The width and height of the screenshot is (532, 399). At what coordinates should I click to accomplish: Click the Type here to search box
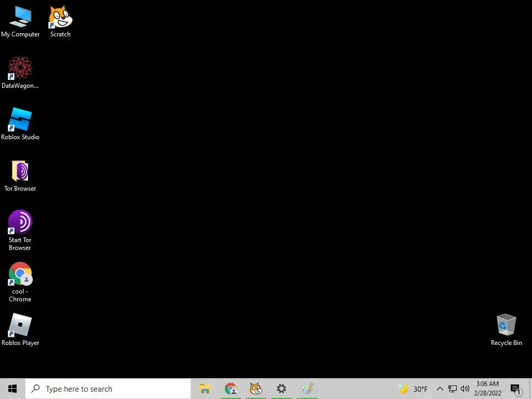108,389
